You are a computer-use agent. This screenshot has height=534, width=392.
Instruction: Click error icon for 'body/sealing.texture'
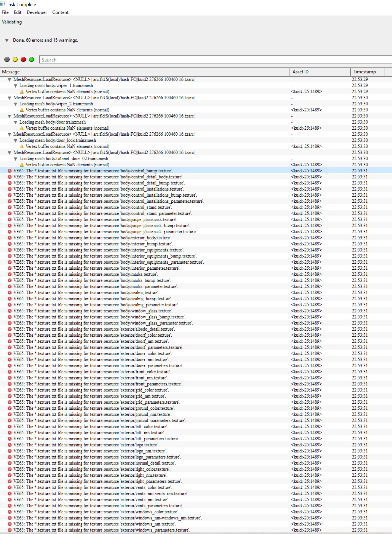pyautogui.click(x=10, y=292)
